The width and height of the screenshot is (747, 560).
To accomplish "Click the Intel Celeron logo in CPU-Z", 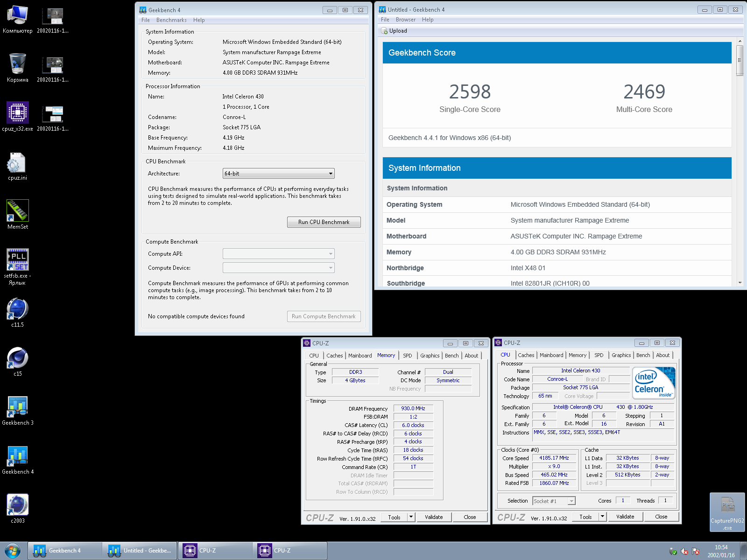I will pyautogui.click(x=654, y=383).
